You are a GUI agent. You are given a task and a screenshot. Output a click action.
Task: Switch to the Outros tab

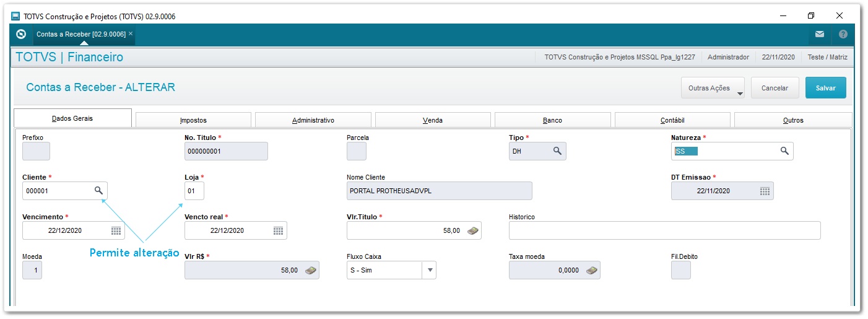793,120
